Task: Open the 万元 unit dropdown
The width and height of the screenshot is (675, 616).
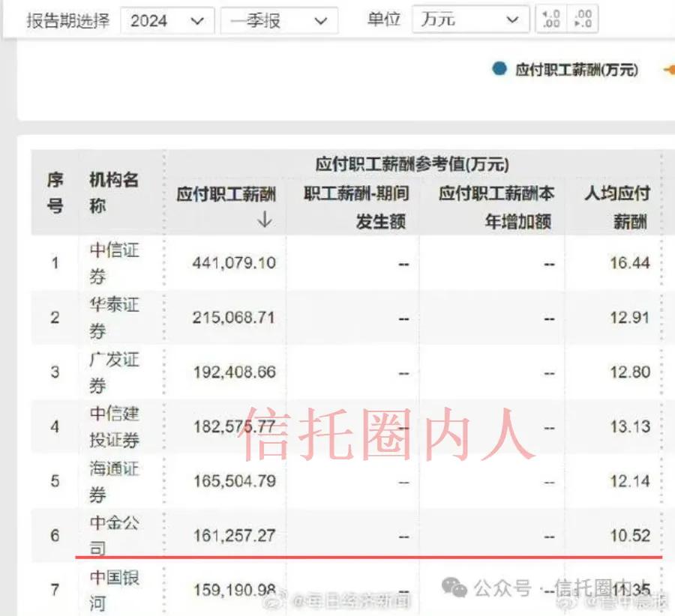Action: tap(470, 19)
